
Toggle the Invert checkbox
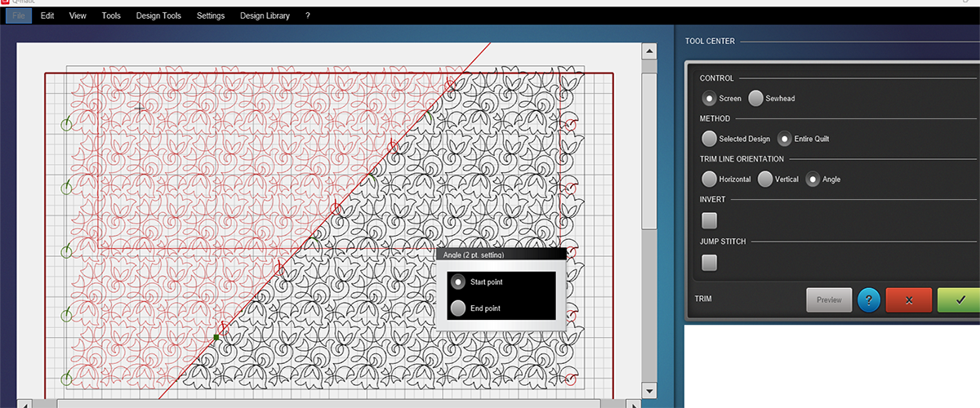coord(710,220)
